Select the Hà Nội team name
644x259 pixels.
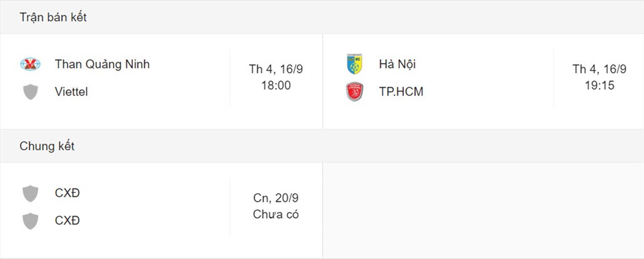tap(398, 64)
